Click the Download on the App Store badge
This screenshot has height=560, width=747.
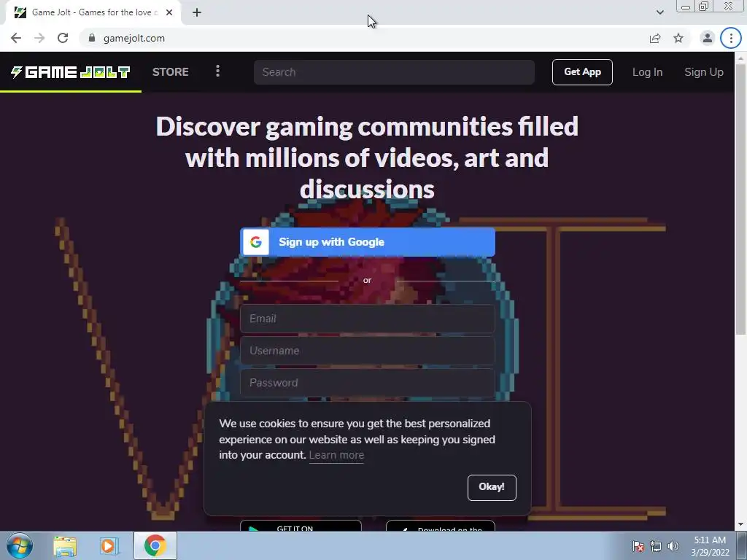(440, 526)
